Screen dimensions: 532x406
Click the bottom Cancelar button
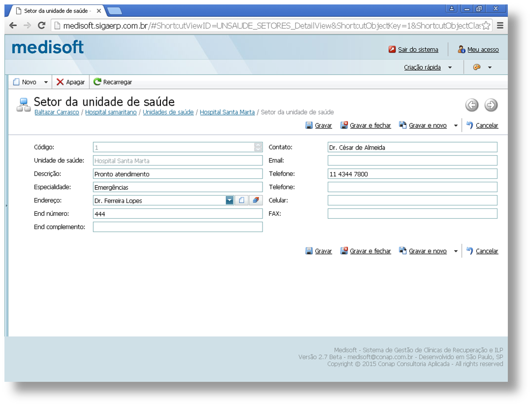click(482, 251)
